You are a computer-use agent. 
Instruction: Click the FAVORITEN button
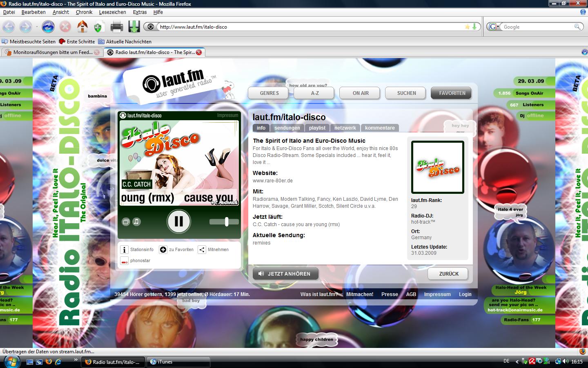[x=452, y=93]
